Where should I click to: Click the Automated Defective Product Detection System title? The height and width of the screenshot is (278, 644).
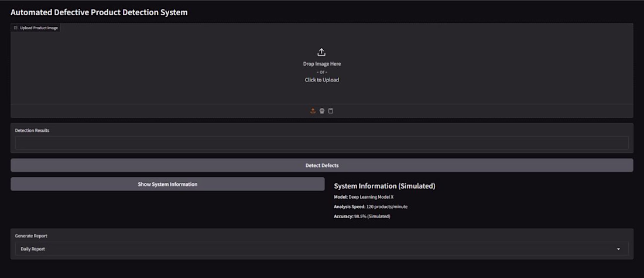[x=99, y=12]
